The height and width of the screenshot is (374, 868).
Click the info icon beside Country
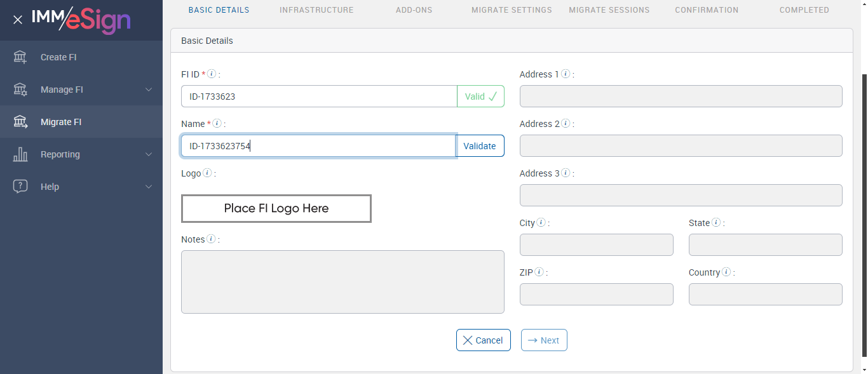point(726,272)
